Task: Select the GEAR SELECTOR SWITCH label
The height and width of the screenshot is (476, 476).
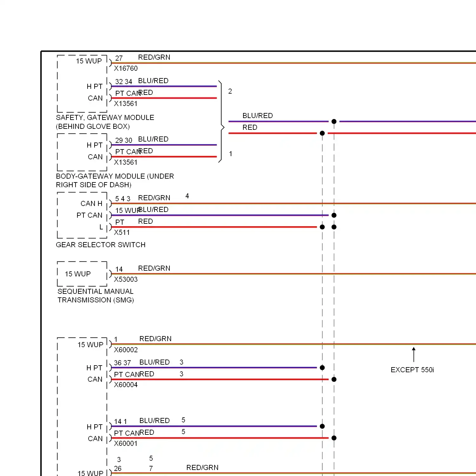Action: pos(101,245)
